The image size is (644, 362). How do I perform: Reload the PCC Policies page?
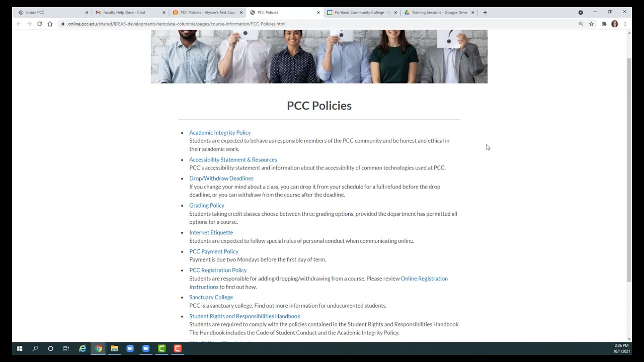coord(40,24)
